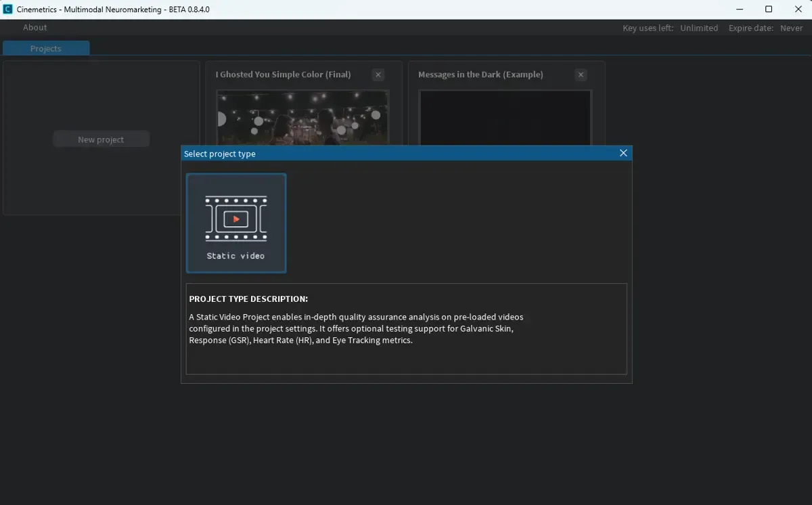Maximize the Cinemetrics window
This screenshot has height=505, width=812.
(769, 9)
